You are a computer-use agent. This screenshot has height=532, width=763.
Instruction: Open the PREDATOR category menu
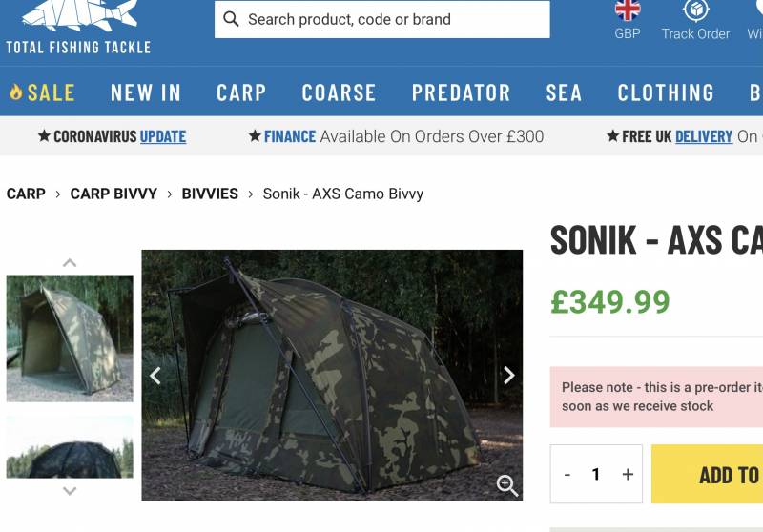click(x=461, y=92)
